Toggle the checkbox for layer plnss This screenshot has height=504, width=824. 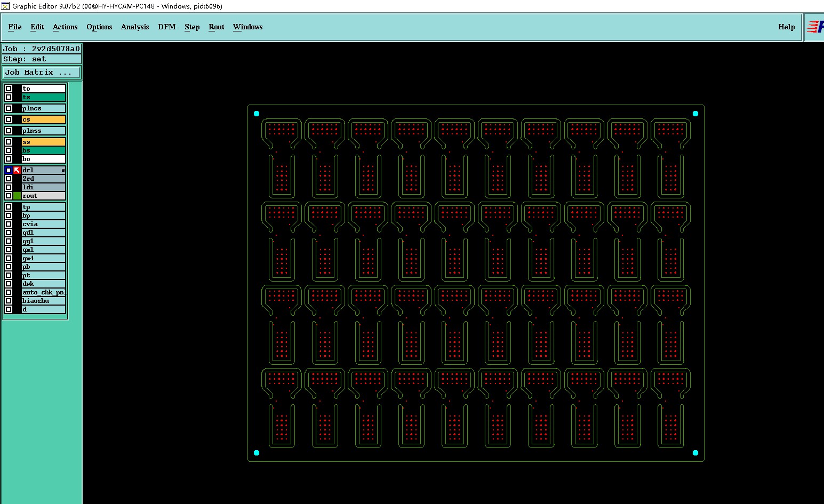point(9,131)
